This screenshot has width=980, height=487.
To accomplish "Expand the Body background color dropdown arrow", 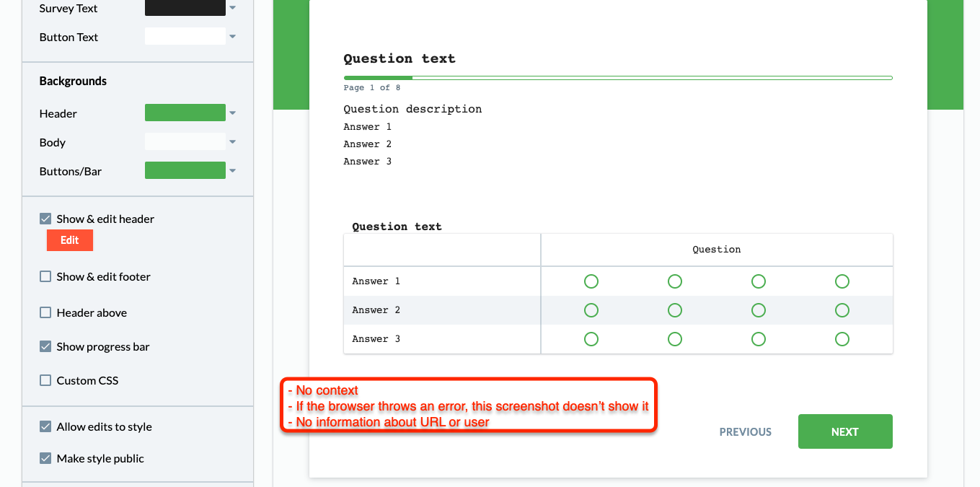I will point(232,142).
